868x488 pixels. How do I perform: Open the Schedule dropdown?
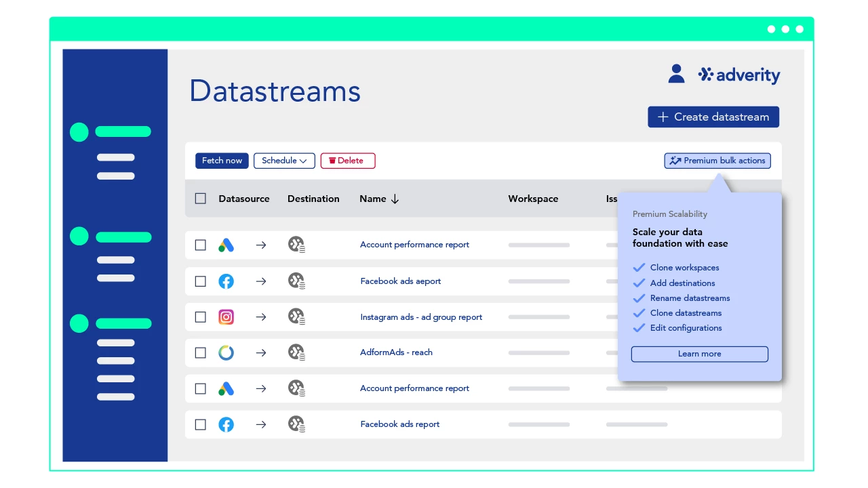click(284, 161)
